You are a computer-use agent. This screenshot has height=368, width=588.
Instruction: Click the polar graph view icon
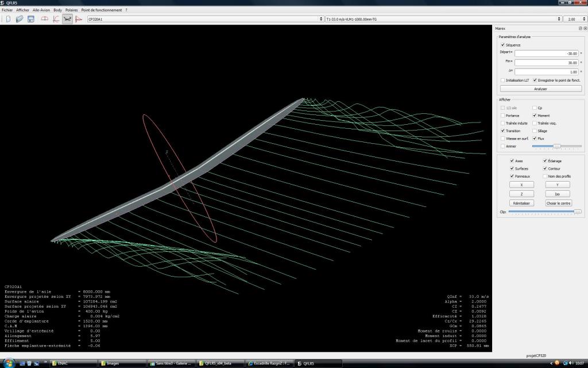[78, 19]
